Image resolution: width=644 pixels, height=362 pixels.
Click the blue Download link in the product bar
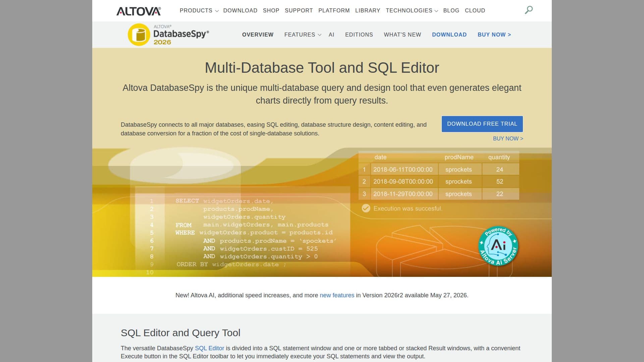(x=449, y=35)
